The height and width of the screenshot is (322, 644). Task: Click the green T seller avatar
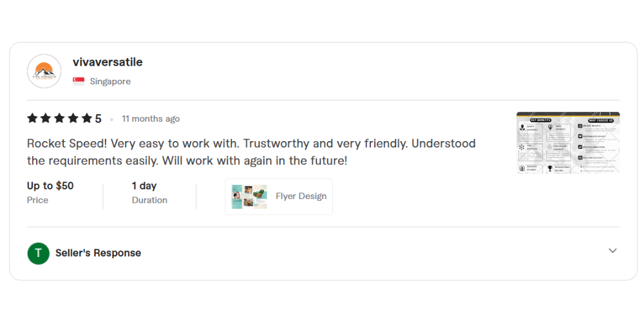39,253
